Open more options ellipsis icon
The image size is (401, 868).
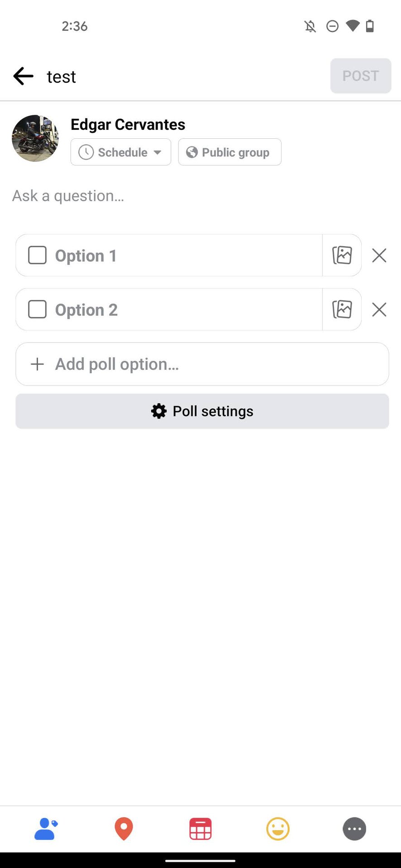point(354,829)
